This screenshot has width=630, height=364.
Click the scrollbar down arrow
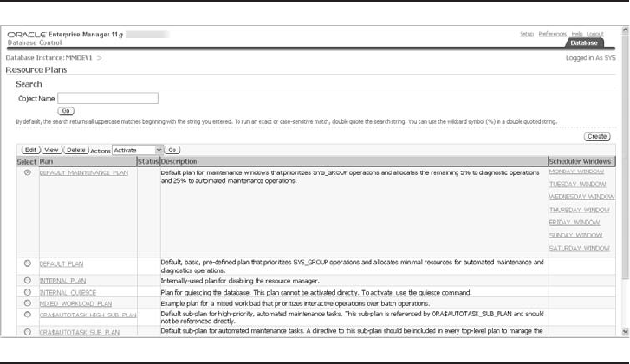(x=625, y=331)
